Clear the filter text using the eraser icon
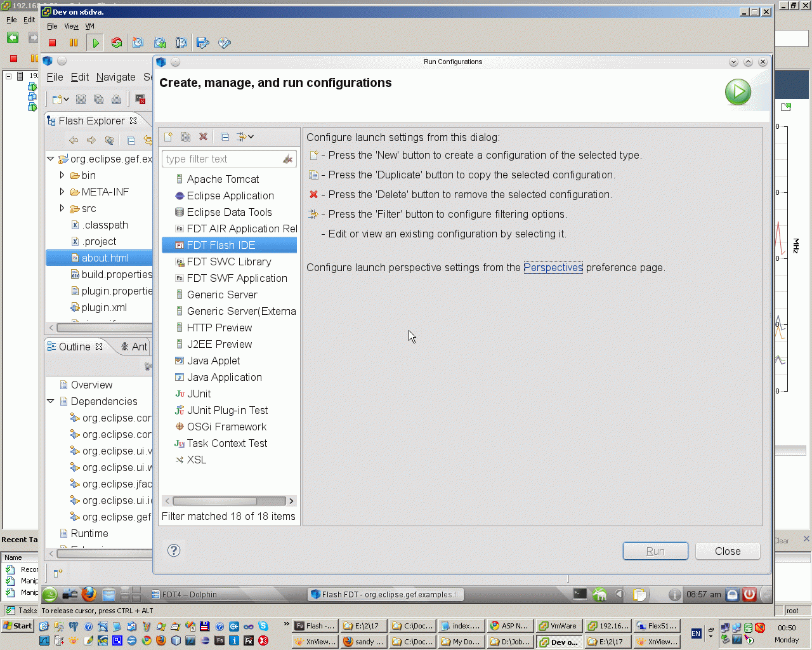This screenshot has height=650, width=812. (287, 159)
